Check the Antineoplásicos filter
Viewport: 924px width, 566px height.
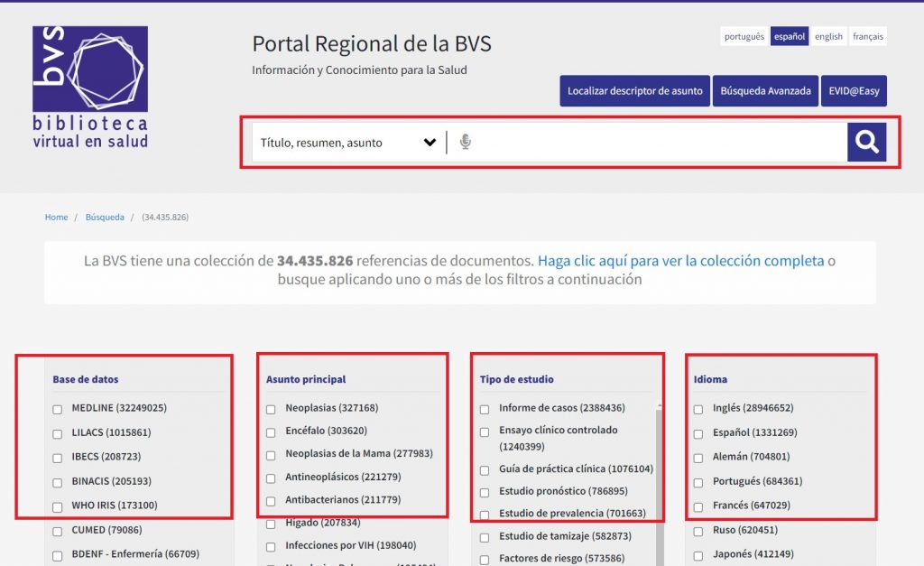(x=271, y=478)
